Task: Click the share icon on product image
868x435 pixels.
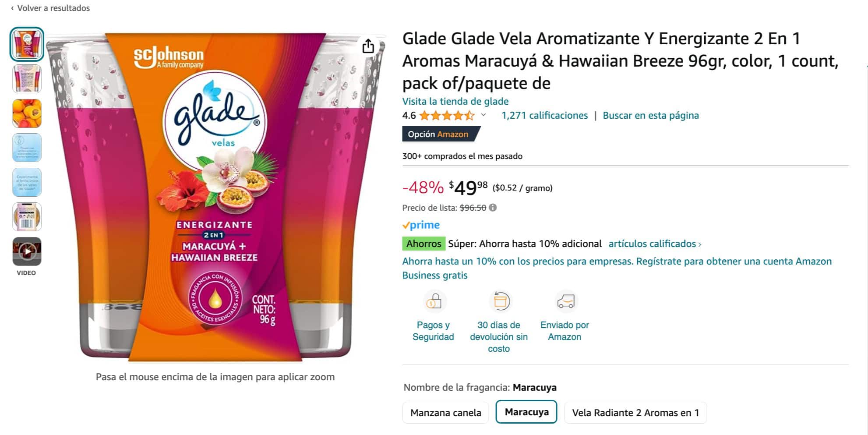Action: click(368, 46)
